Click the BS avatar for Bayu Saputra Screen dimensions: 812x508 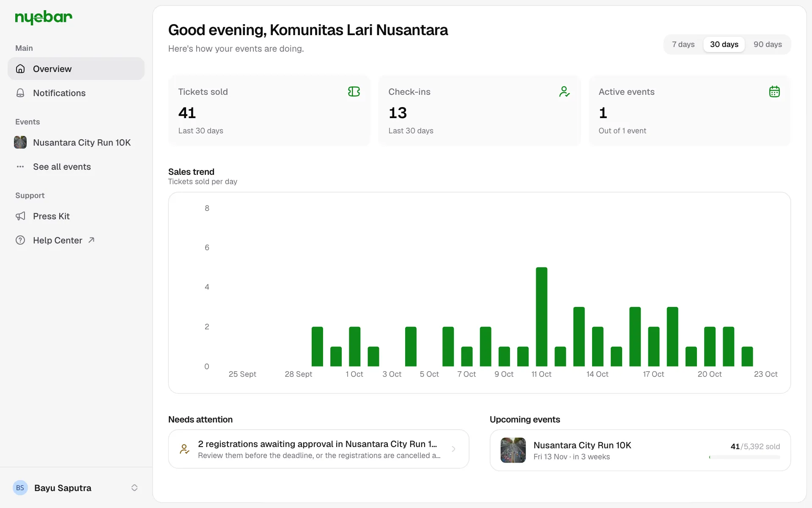(x=20, y=488)
